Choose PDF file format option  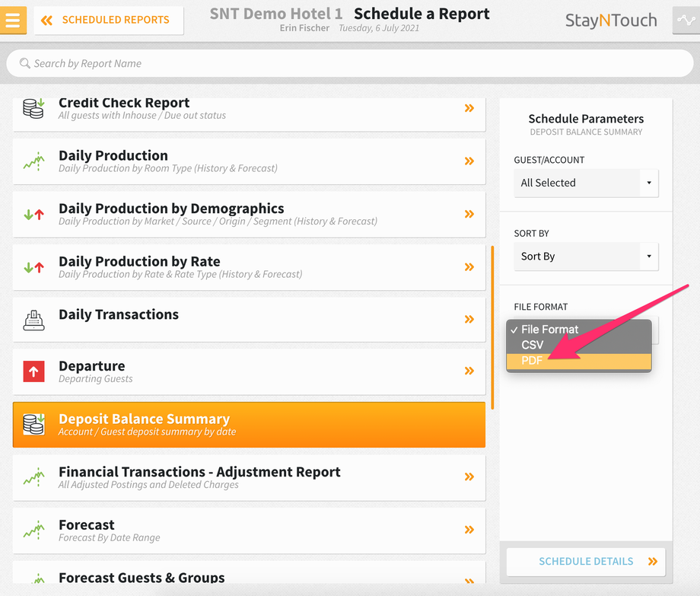578,361
